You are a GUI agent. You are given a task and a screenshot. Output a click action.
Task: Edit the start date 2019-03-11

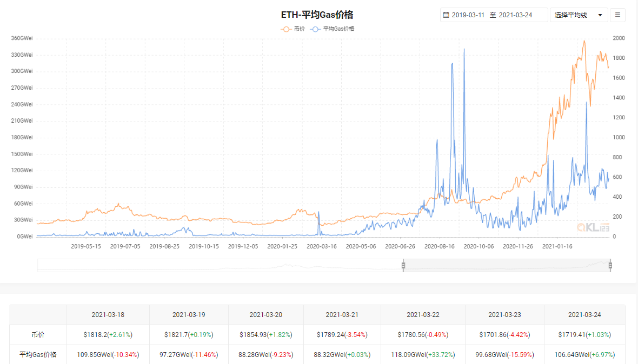468,15
